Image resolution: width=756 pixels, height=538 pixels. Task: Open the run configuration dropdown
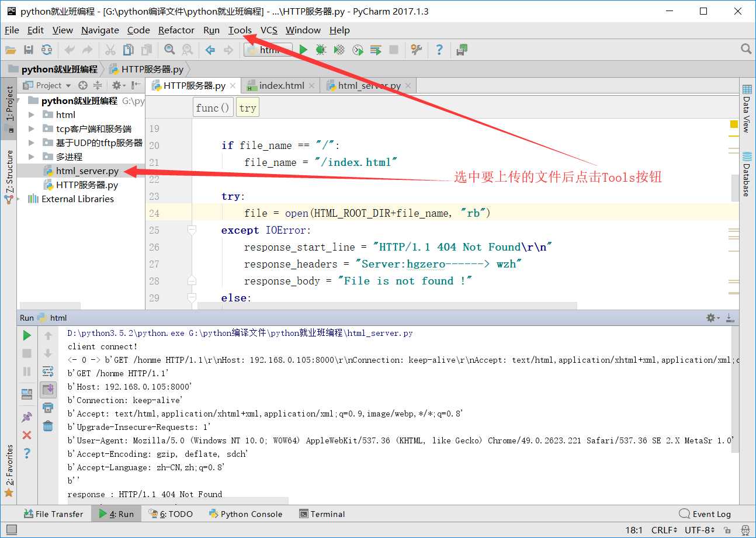[x=268, y=50]
